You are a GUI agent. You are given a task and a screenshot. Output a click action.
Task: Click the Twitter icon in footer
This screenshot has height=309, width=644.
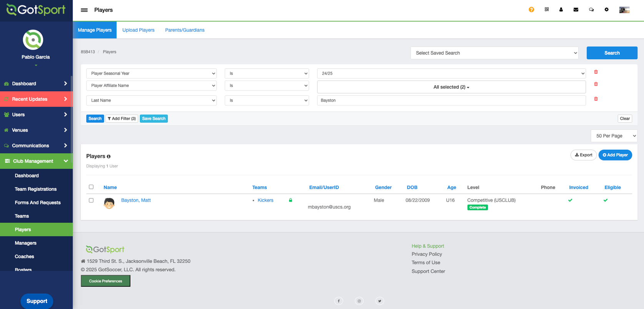point(379,301)
